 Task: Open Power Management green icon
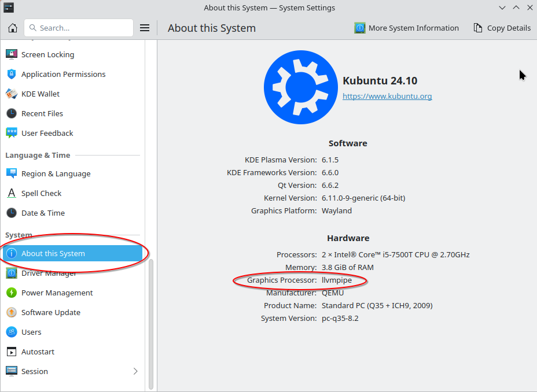(12, 293)
